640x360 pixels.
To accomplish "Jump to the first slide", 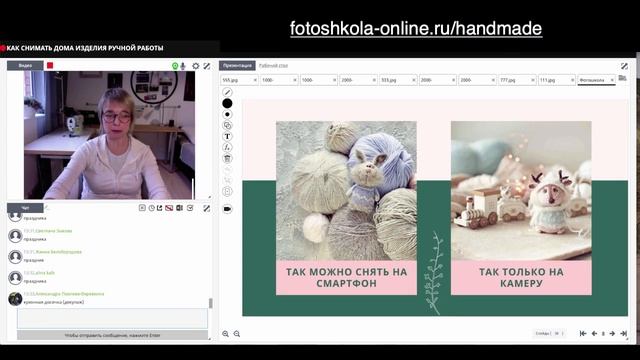I will [583, 333].
